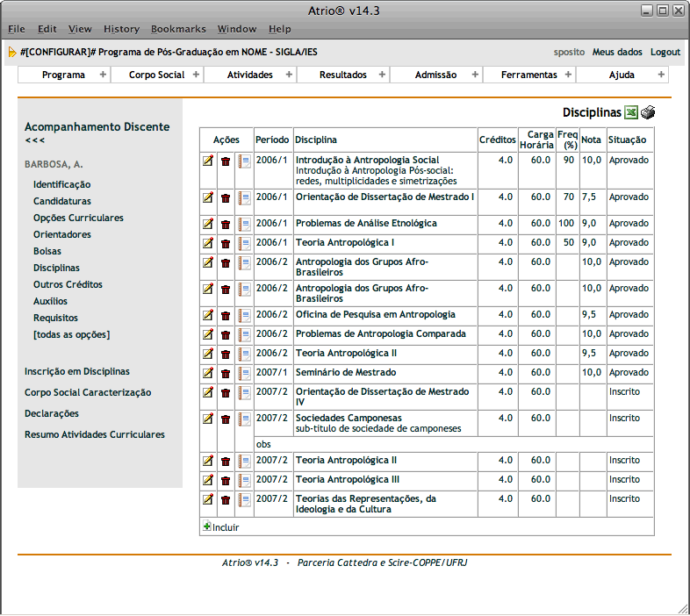690x616 pixels.
Task: Expand the Programa menu
Action: (103, 75)
